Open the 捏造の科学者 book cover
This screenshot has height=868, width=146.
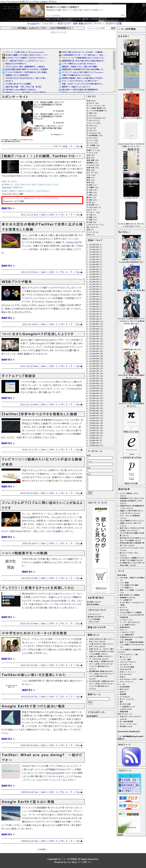pos(131,51)
